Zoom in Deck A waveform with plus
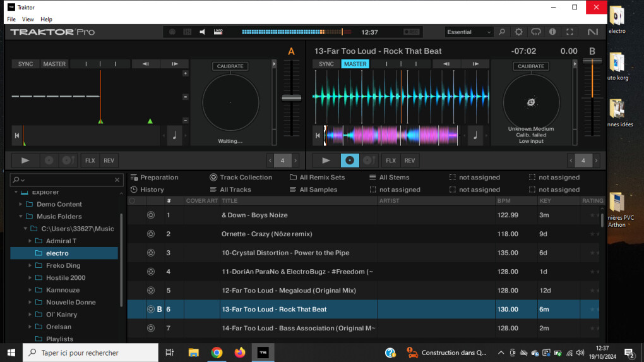The height and width of the screenshot is (362, 644). 185,73
